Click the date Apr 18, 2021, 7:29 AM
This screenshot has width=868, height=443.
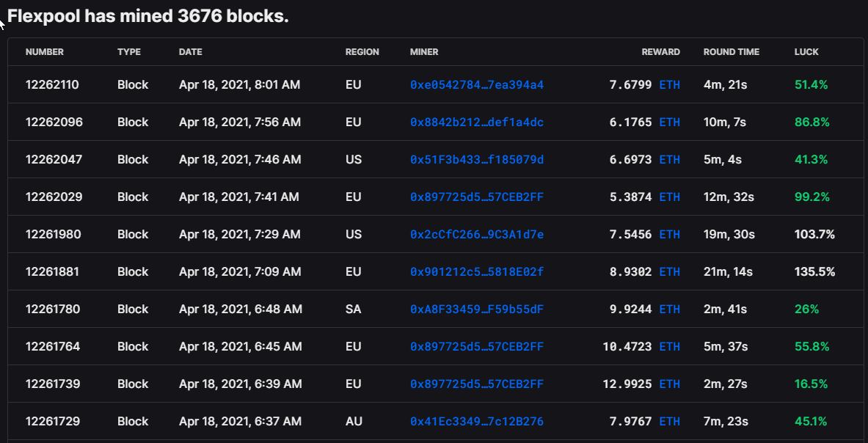point(240,235)
